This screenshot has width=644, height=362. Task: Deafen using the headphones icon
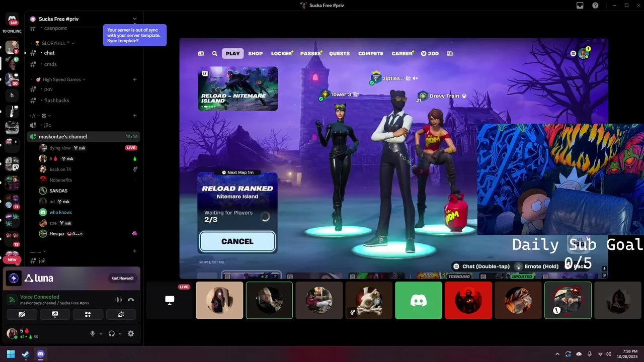point(112,333)
